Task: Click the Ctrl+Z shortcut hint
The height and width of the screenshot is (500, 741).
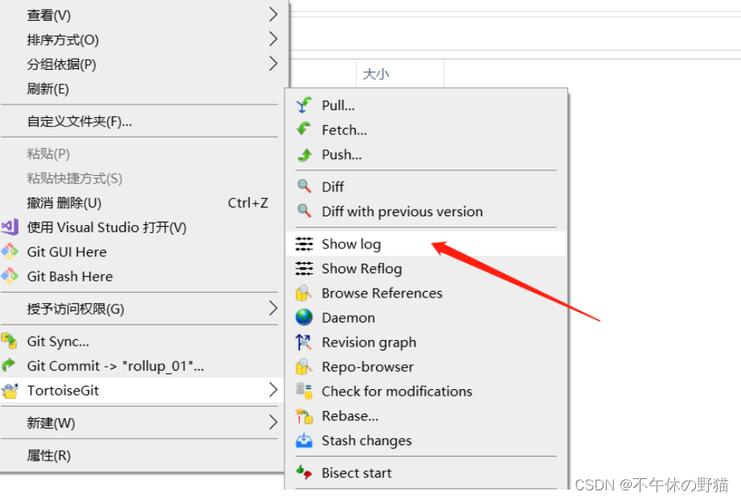Action: [x=248, y=203]
